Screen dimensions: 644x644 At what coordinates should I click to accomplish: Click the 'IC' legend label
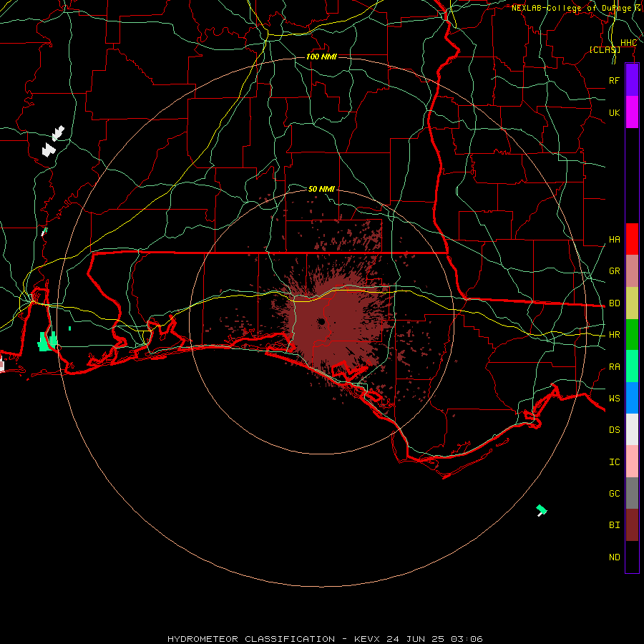(614, 462)
